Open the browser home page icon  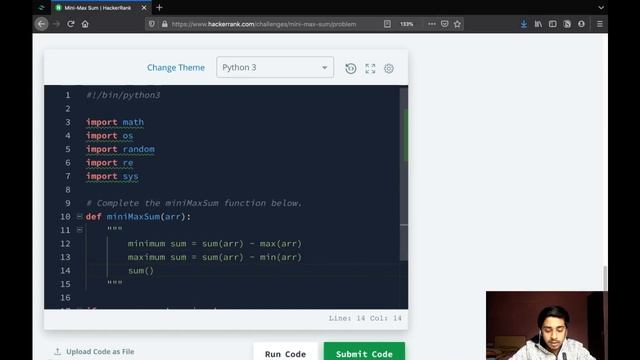tap(85, 24)
